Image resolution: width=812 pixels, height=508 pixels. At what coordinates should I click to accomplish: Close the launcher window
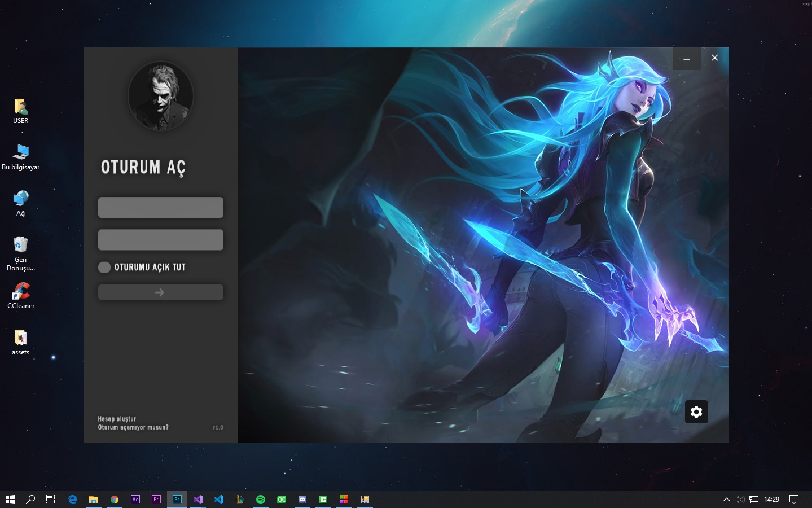(x=715, y=58)
